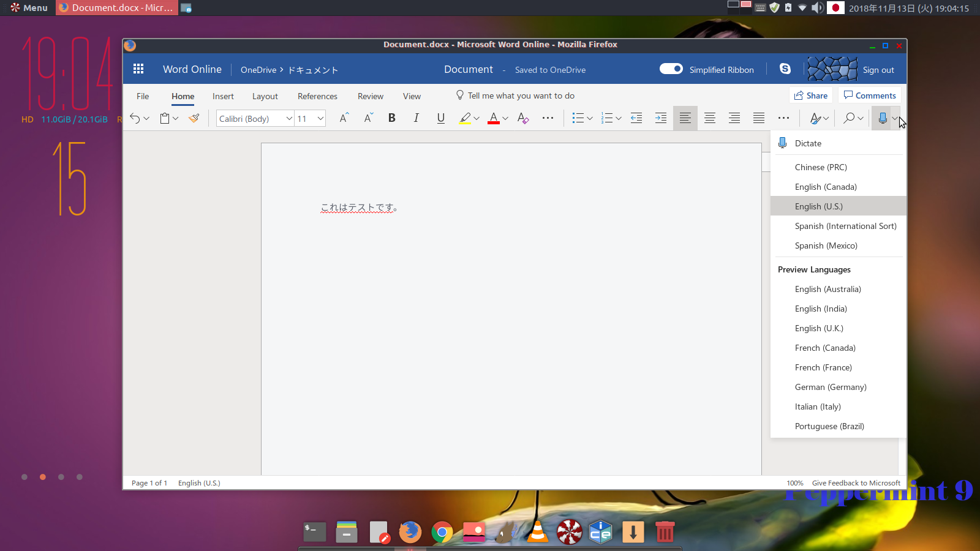Expand the Undo dropdown arrow
Viewport: 980px width, 551px height.
pyautogui.click(x=146, y=118)
